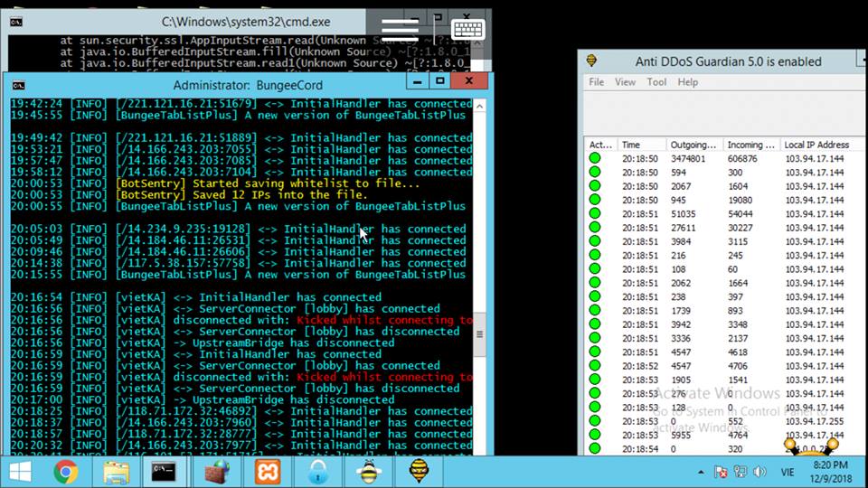Screen dimensions: 868x488
Task: Open the volume speaker tray icon
Action: (759, 472)
